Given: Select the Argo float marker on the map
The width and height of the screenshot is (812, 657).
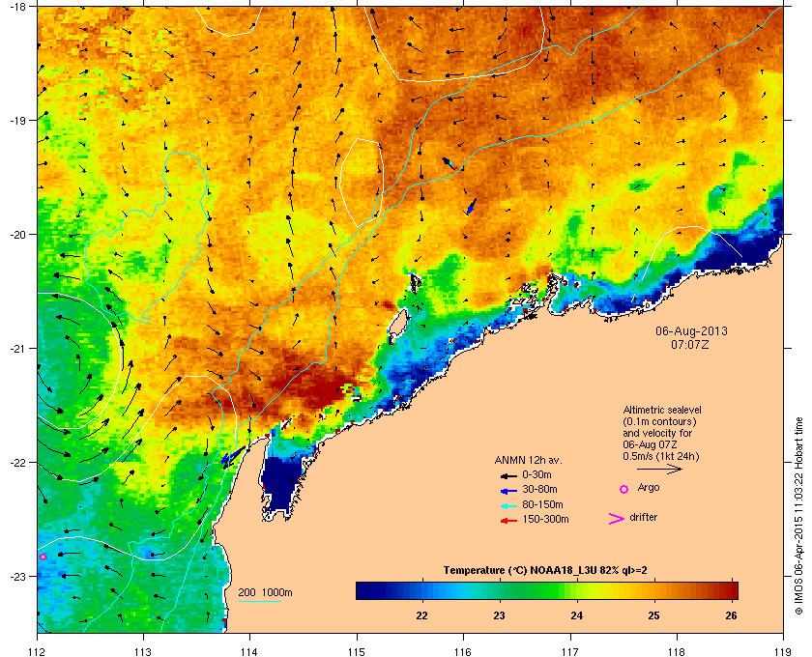Looking at the screenshot, I should tap(43, 557).
